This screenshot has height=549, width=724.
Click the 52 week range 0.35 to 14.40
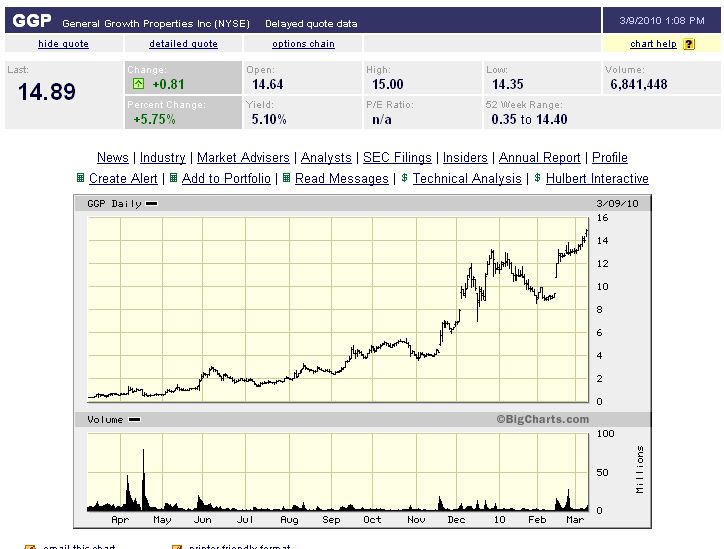click(529, 119)
